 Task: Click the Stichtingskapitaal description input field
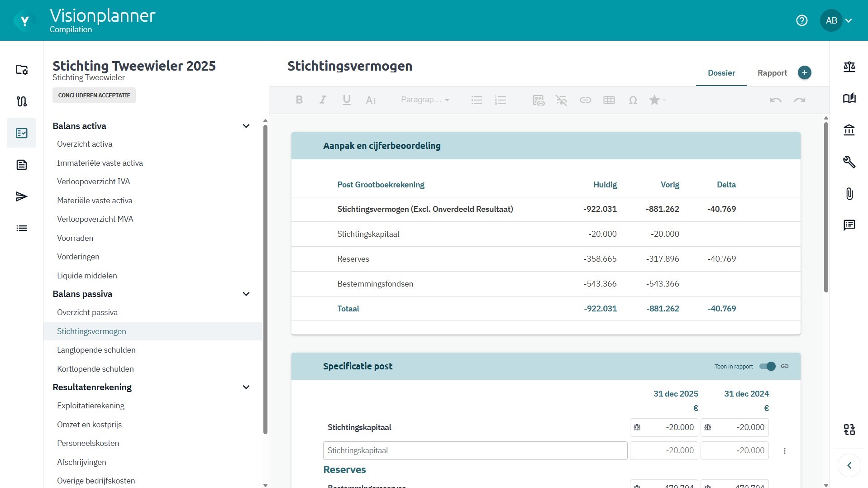(475, 450)
